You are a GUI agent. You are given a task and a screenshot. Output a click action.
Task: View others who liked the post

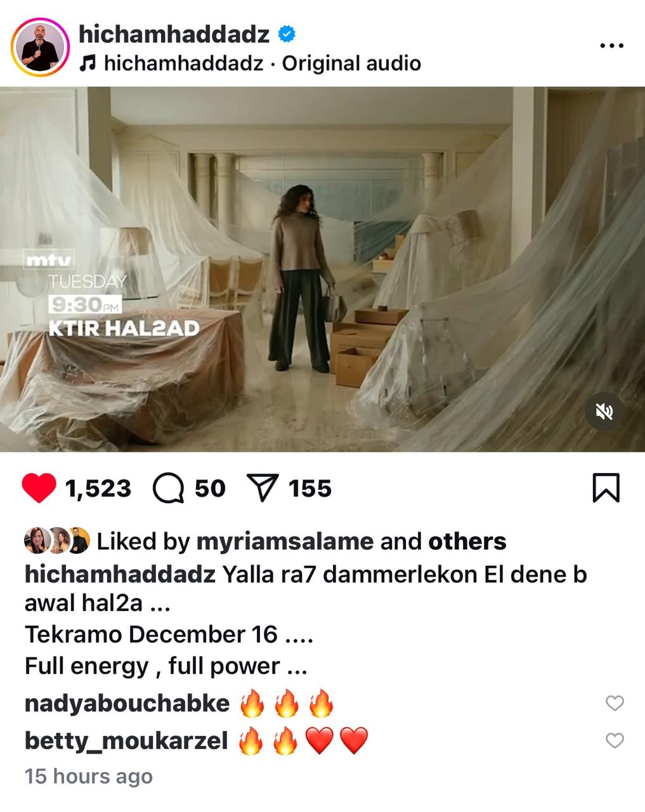467,541
